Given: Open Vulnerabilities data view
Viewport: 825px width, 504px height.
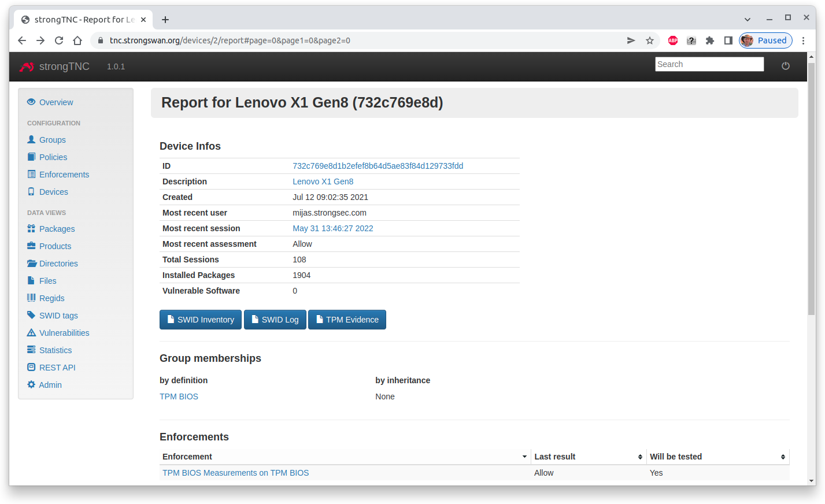Looking at the screenshot, I should pos(64,333).
